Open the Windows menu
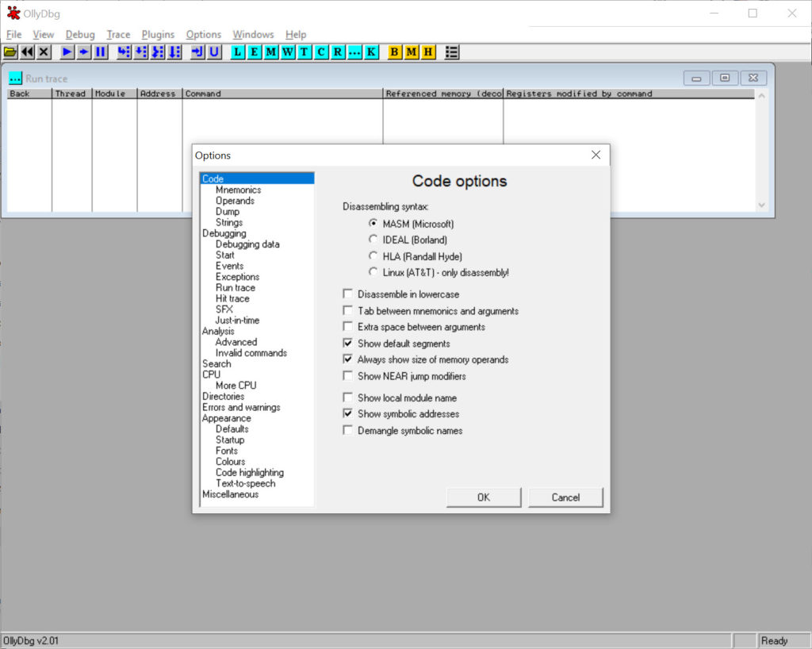The height and width of the screenshot is (649, 812). 253,34
